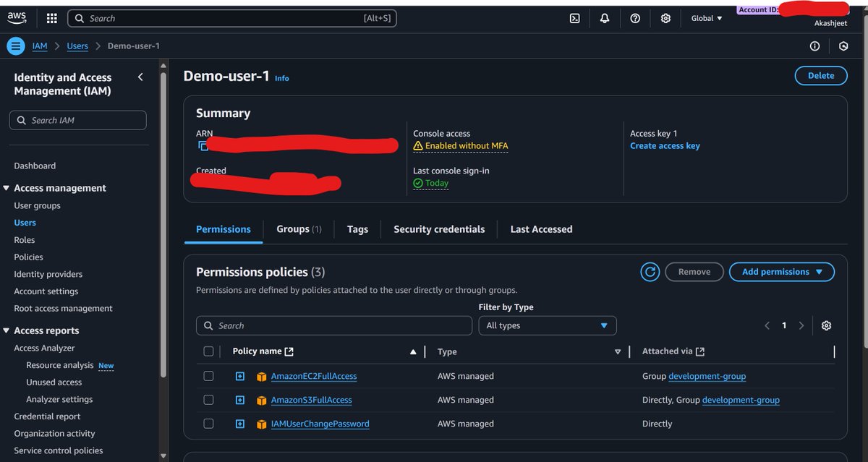
Task: Open development-group link in the AmazonEC2FullAccess row
Action: 707,377
